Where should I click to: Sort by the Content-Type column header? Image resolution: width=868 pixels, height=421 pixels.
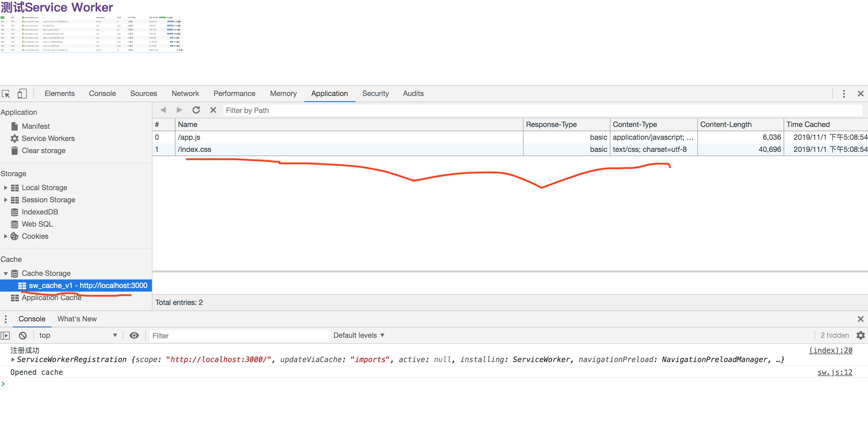[x=653, y=125]
